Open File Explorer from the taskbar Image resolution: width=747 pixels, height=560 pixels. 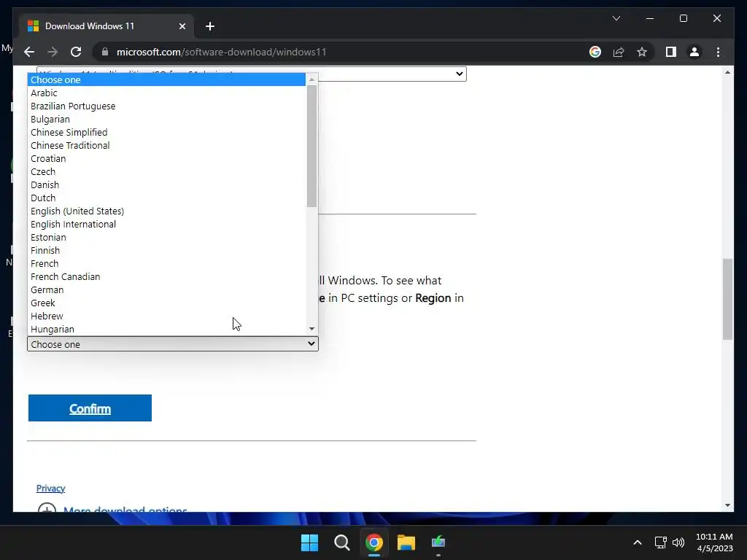(406, 542)
